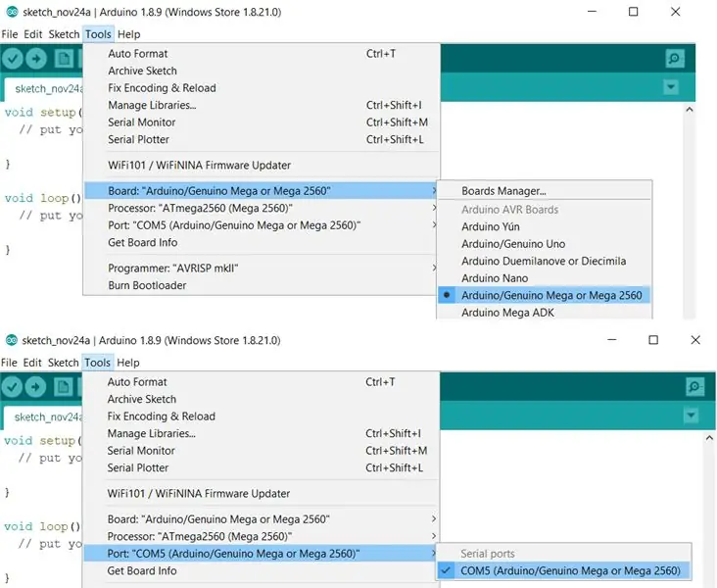Expand Processor submenu in bottom Tools menu
This screenshot has height=588, width=717.
262,536
